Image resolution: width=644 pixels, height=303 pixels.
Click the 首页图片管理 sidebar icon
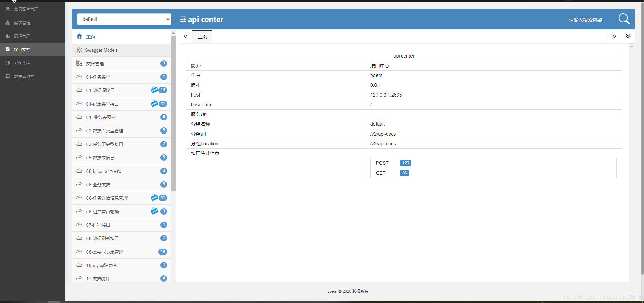pyautogui.click(x=8, y=9)
